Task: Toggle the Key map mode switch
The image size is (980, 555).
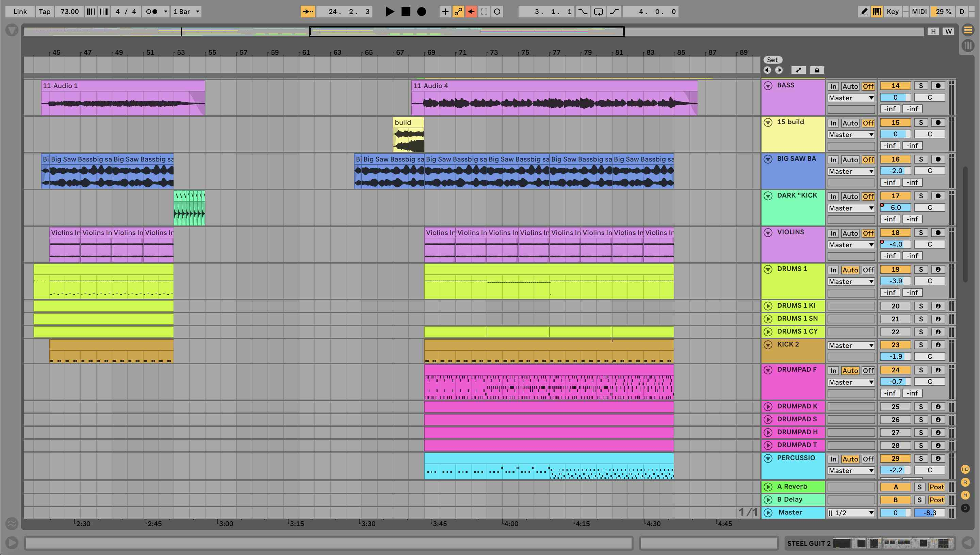Action: (x=892, y=12)
